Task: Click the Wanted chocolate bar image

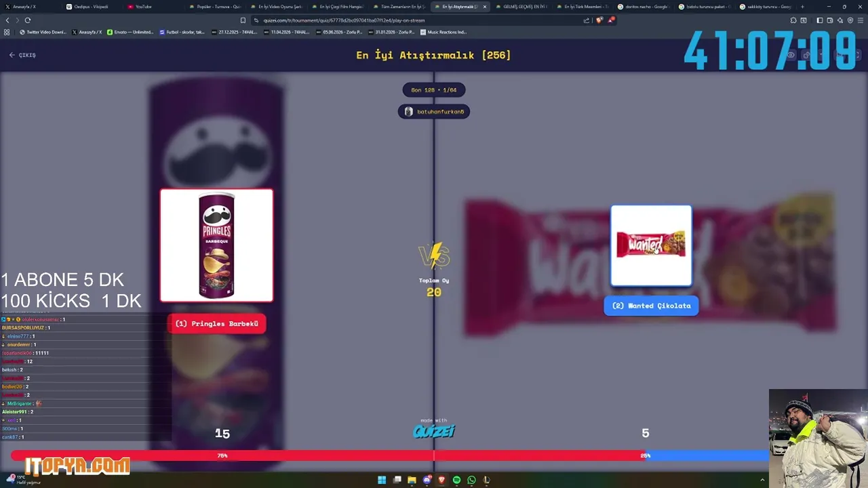Action: [651, 245]
